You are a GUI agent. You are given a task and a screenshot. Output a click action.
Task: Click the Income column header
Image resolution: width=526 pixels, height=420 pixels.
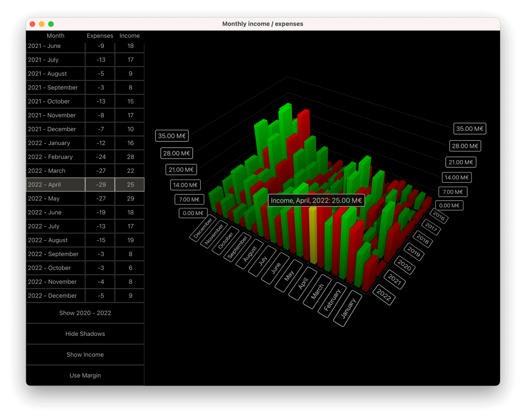pyautogui.click(x=129, y=36)
